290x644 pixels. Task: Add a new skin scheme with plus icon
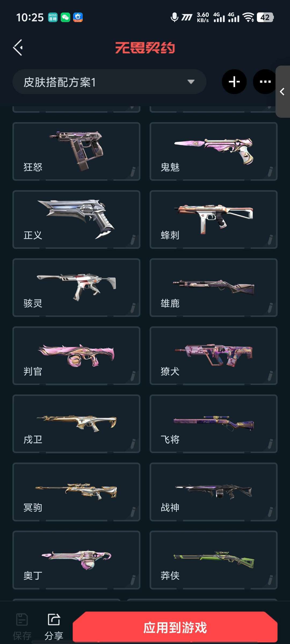pyautogui.click(x=234, y=82)
